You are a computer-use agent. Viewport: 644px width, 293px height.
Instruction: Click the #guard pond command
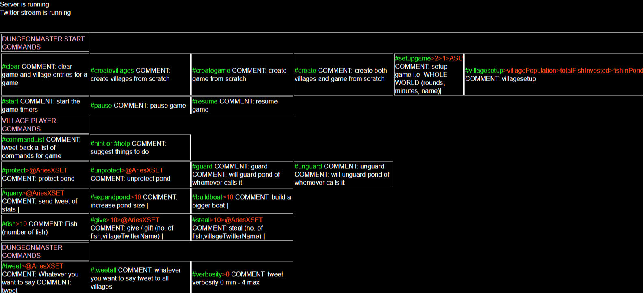click(202, 166)
